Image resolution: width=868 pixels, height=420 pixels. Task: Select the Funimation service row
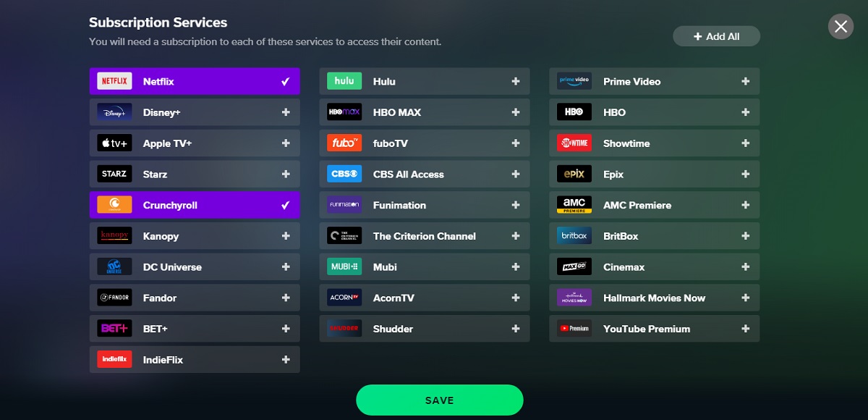tap(425, 205)
